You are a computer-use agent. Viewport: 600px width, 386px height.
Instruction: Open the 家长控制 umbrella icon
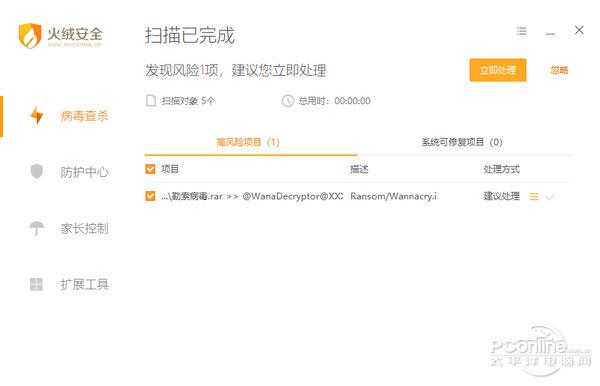pos(37,228)
